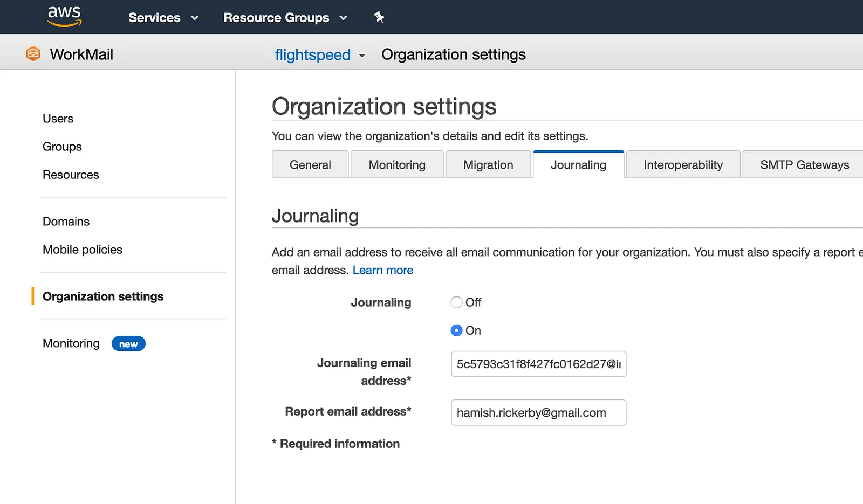
Task: Select the Journaling tab
Action: [x=578, y=164]
